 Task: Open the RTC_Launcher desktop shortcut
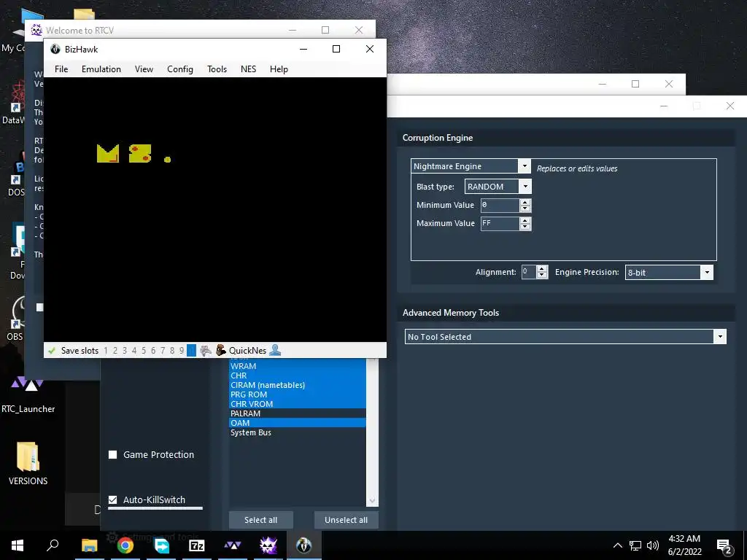(x=28, y=394)
